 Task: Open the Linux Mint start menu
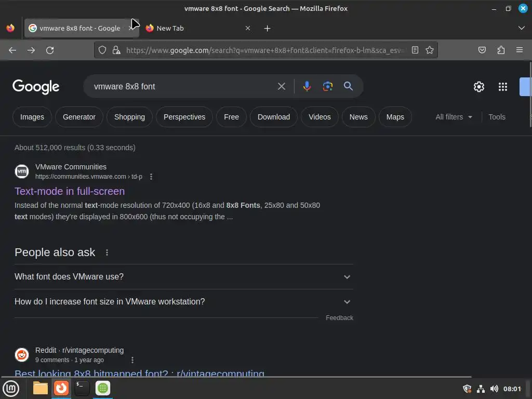pyautogui.click(x=10, y=389)
